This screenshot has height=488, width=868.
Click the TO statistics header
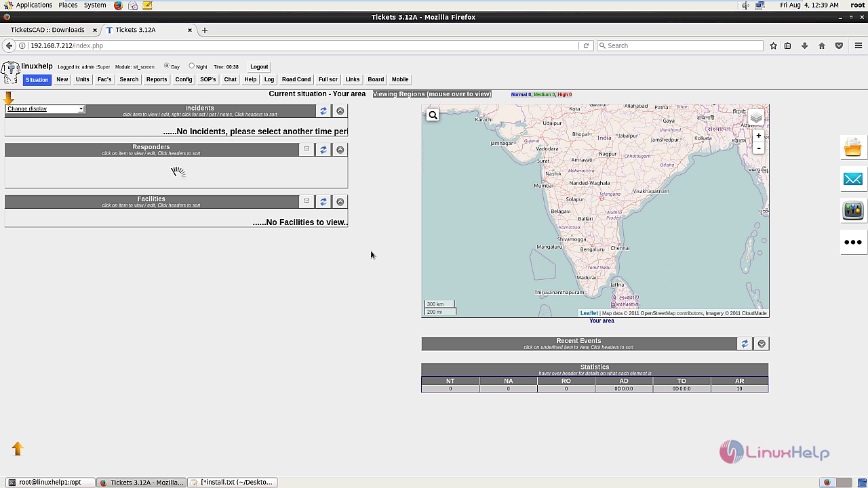(x=682, y=381)
